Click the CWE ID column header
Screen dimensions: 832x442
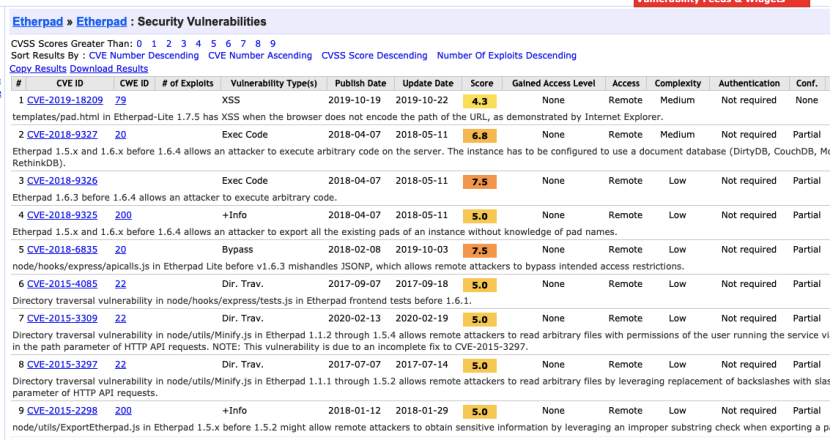pos(134,83)
